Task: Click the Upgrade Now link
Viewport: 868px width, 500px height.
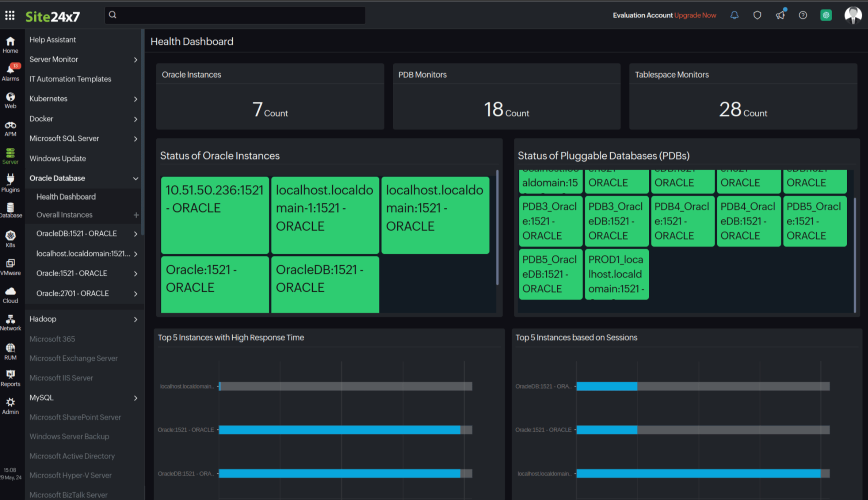Action: point(696,15)
